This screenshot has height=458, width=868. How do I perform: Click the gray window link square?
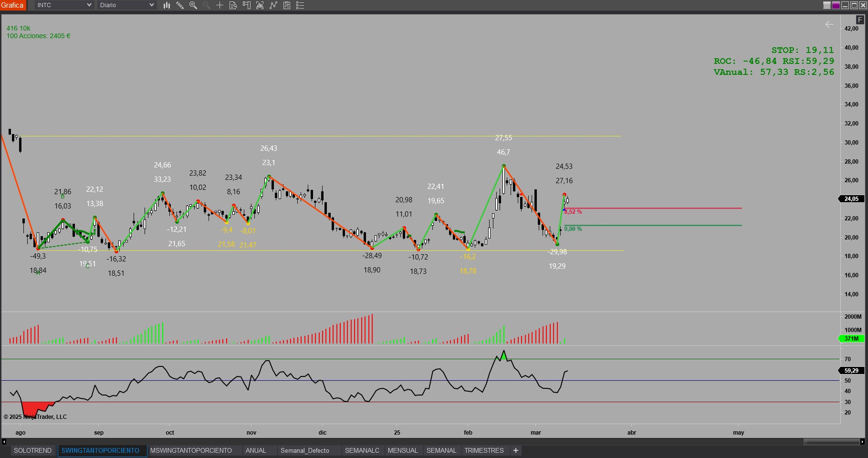[x=827, y=5]
